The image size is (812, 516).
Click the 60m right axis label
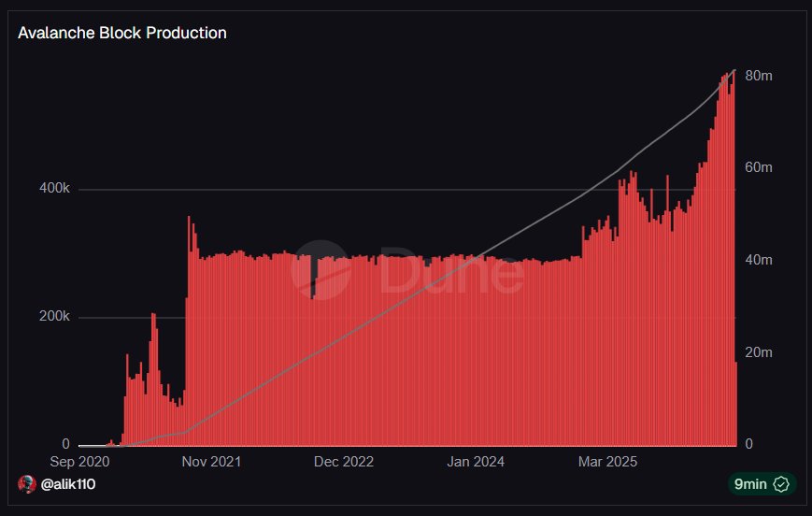[x=758, y=167]
